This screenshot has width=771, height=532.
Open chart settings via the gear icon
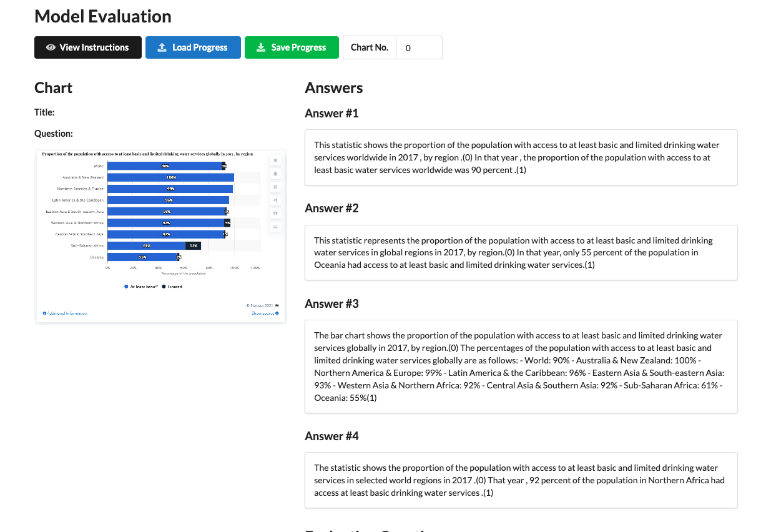pyautogui.click(x=275, y=187)
